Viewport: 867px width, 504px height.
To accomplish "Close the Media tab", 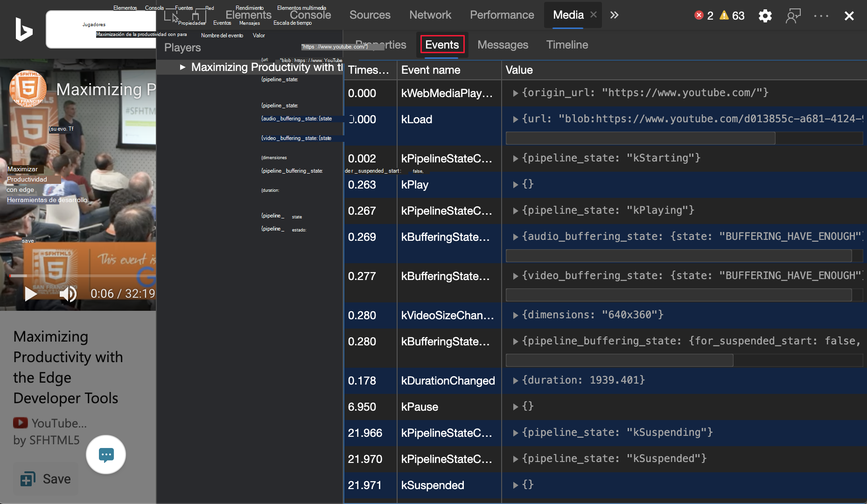I will [594, 14].
